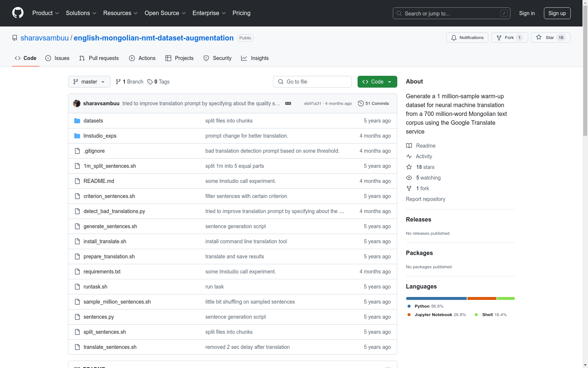Open the Resources dropdown menu
This screenshot has height=368, width=588.
pos(121,13)
